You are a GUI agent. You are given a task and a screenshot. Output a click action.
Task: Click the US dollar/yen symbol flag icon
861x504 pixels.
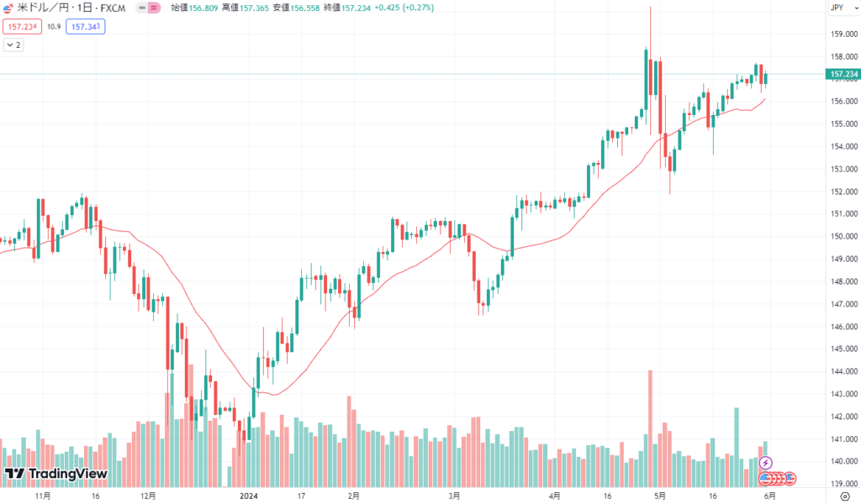pyautogui.click(x=8, y=7)
